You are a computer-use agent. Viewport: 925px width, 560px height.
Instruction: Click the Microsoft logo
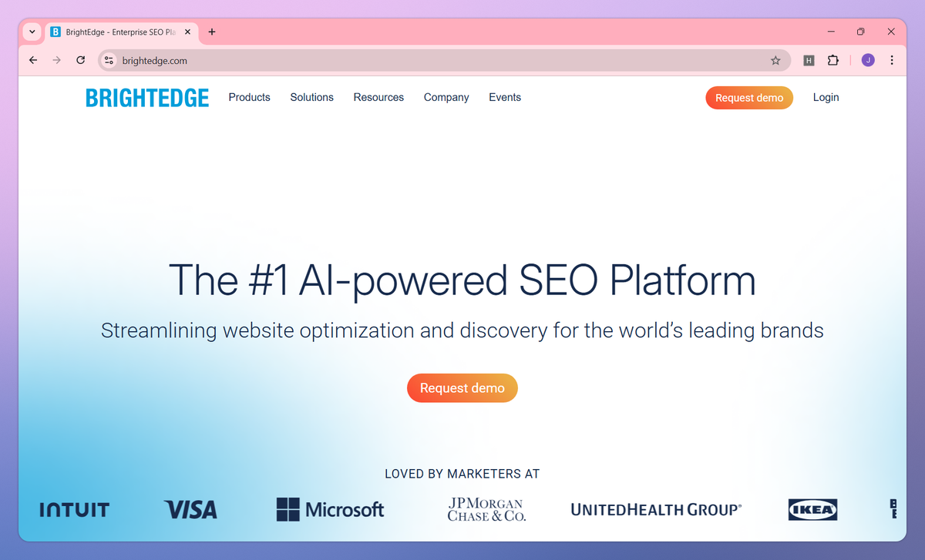[x=330, y=509]
